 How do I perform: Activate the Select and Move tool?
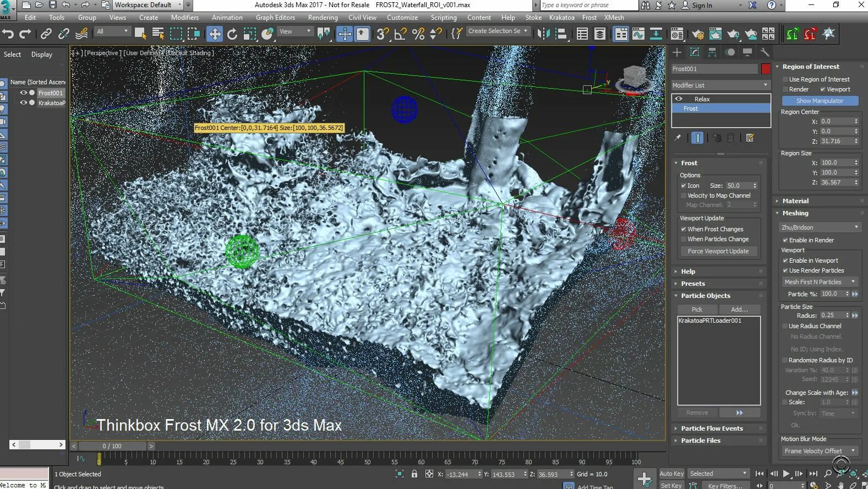click(214, 34)
